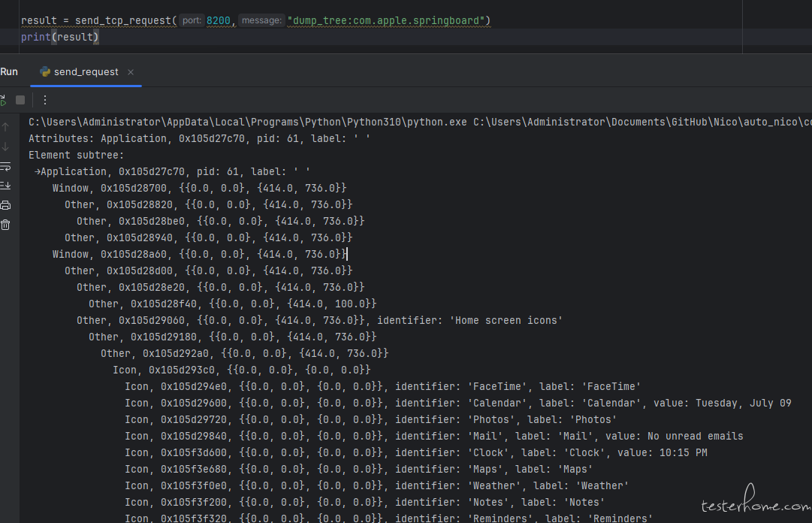Close the send_request run tab
This screenshot has height=523, width=812.
131,72
